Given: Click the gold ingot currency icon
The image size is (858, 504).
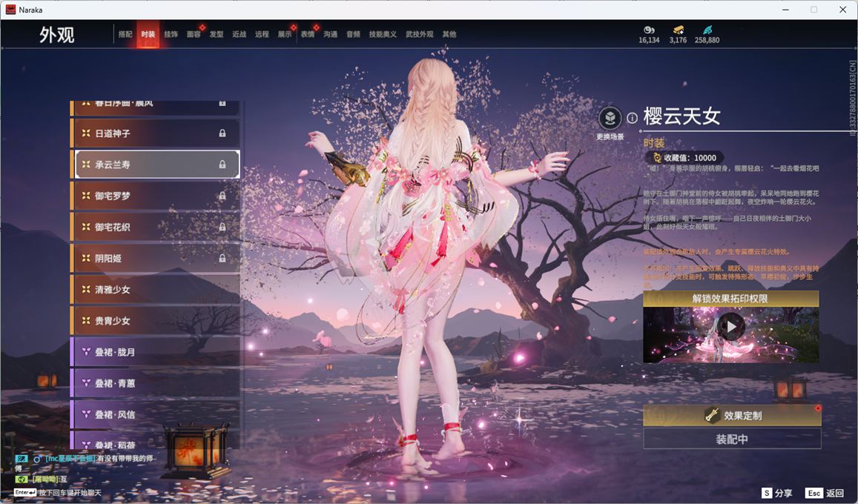Looking at the screenshot, I should click(678, 30).
